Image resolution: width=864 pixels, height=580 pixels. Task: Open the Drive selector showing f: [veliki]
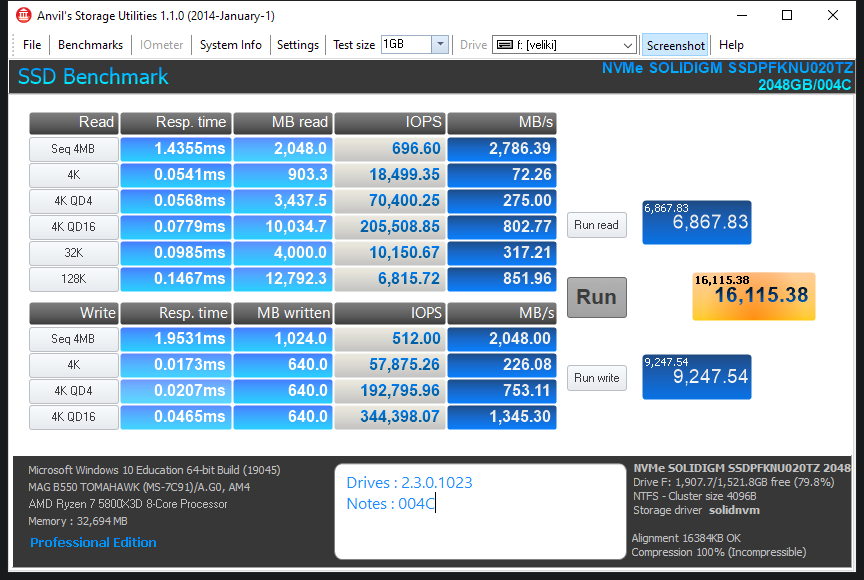pos(563,44)
